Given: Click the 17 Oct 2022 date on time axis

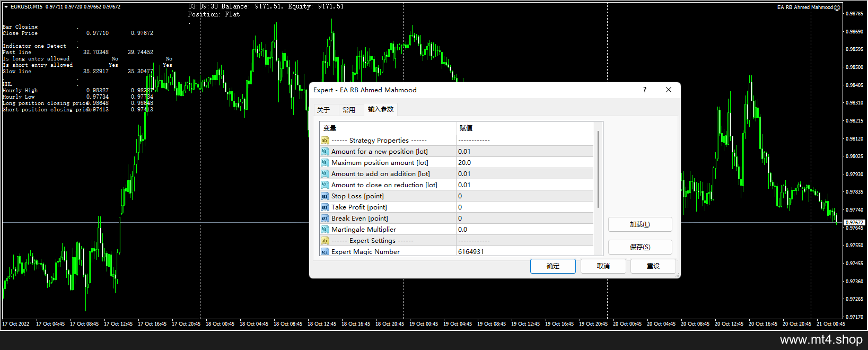Looking at the screenshot, I should pos(16,323).
